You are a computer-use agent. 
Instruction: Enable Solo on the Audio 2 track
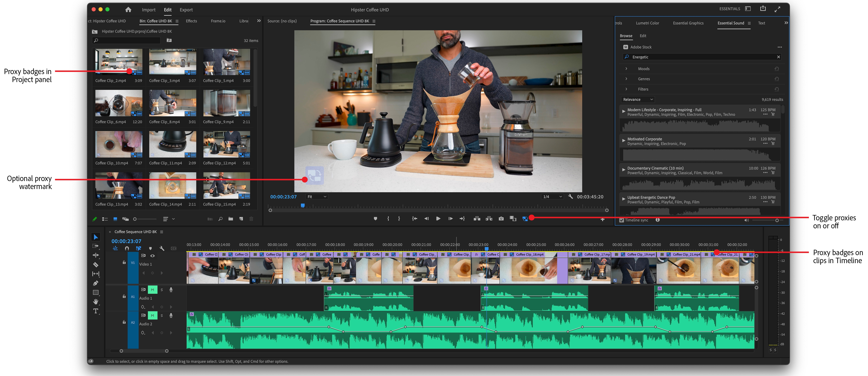click(x=162, y=316)
